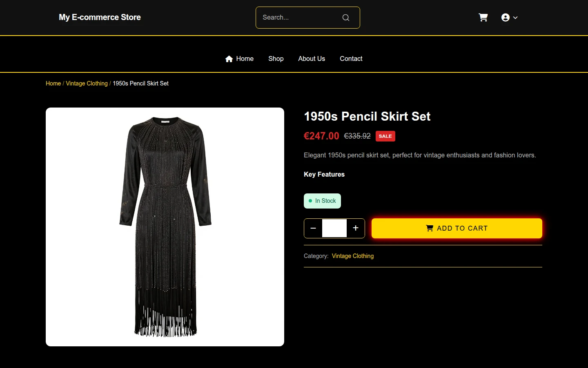Decrease quantity with the minus button

313,228
